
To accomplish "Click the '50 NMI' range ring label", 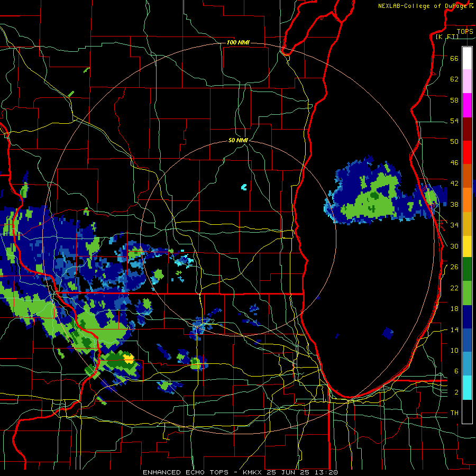I will point(238,140).
